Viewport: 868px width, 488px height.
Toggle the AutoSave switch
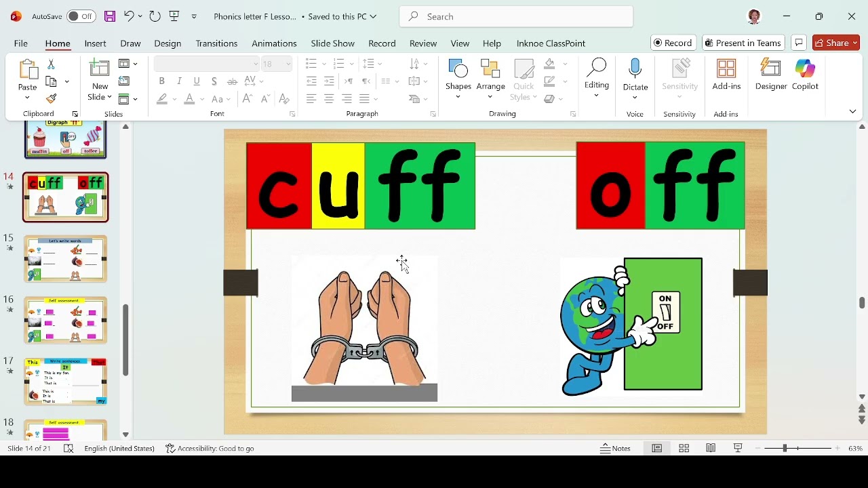[81, 16]
